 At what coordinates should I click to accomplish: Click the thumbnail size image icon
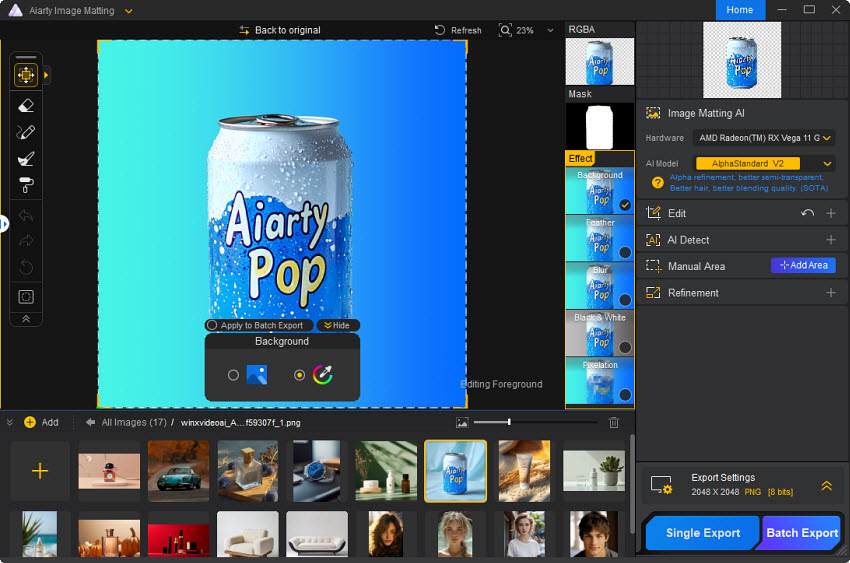pos(462,423)
